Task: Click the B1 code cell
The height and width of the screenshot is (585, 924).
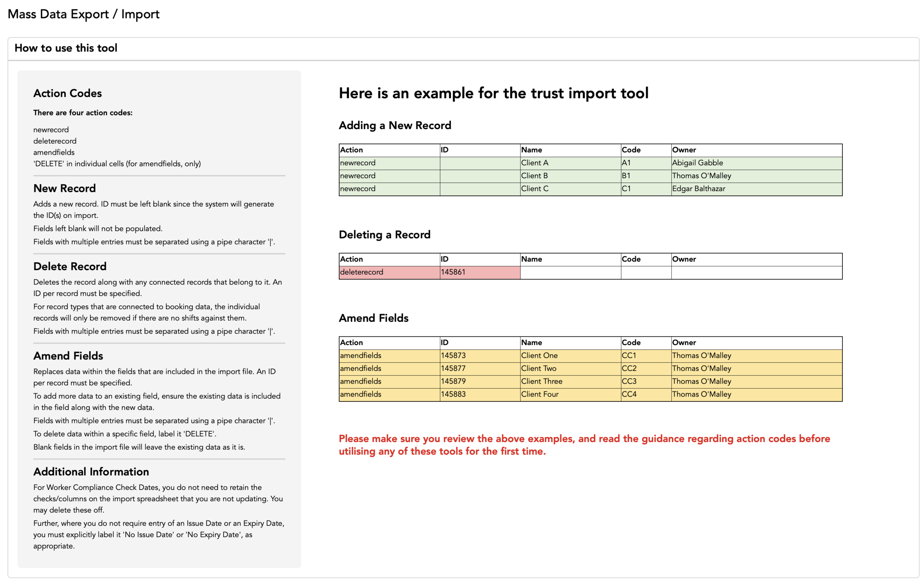Action: point(626,176)
